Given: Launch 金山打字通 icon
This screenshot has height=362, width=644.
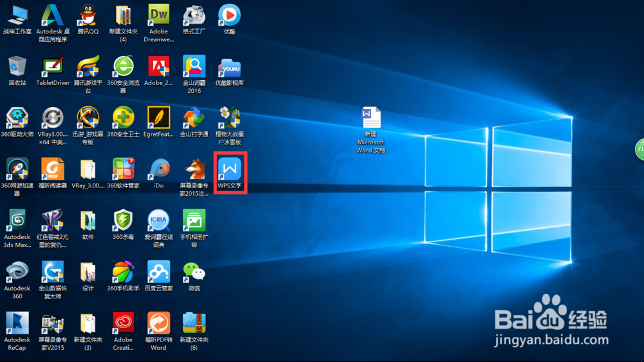Looking at the screenshot, I should click(x=194, y=119).
